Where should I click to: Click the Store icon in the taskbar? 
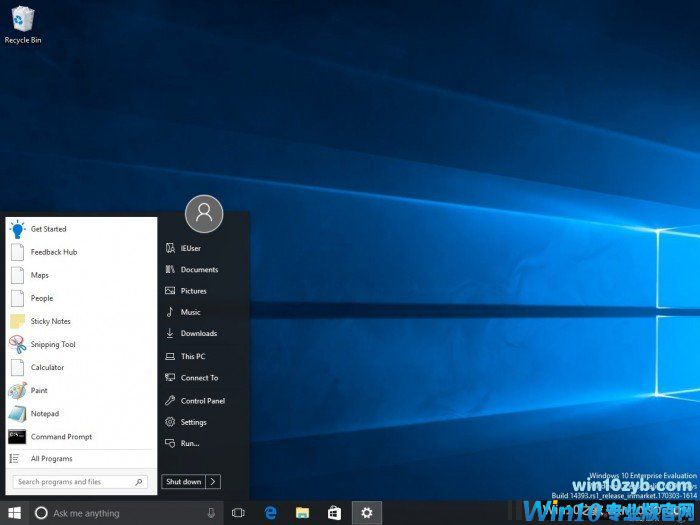pyautogui.click(x=334, y=513)
